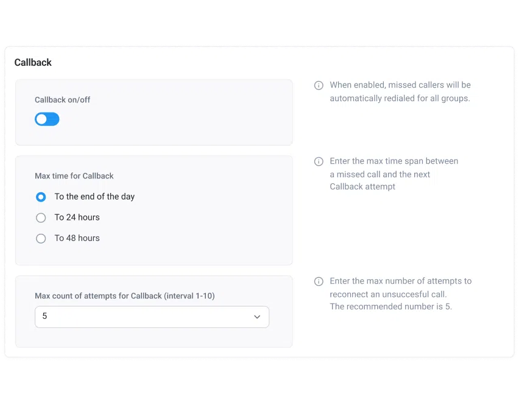Click the 'Callback' section heading
Image resolution: width=519 pixels, height=420 pixels.
click(33, 62)
